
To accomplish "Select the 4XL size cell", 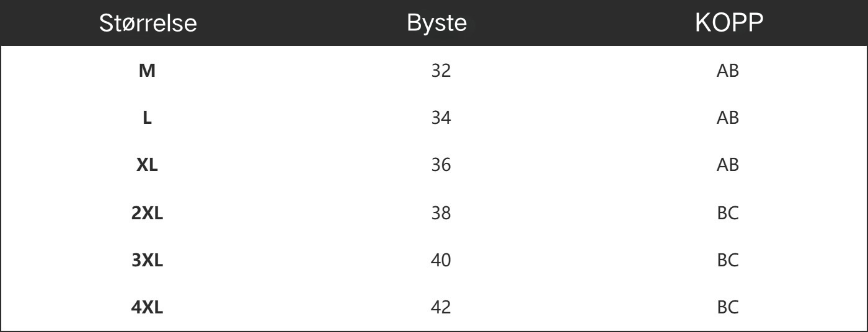I will point(147,307).
